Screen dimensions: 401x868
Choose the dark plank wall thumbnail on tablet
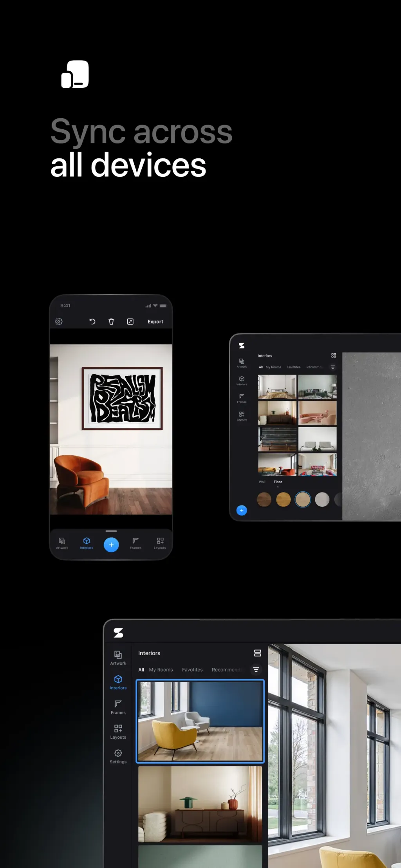coord(277,439)
